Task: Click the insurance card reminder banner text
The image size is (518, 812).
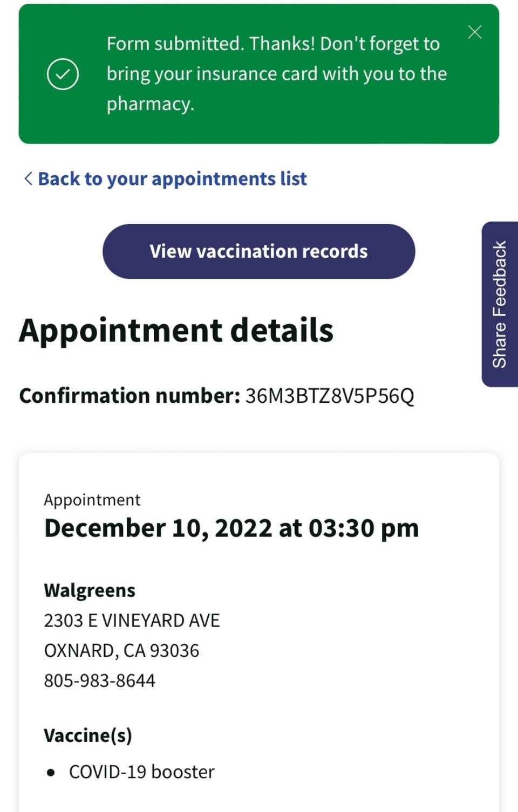Action: click(277, 74)
